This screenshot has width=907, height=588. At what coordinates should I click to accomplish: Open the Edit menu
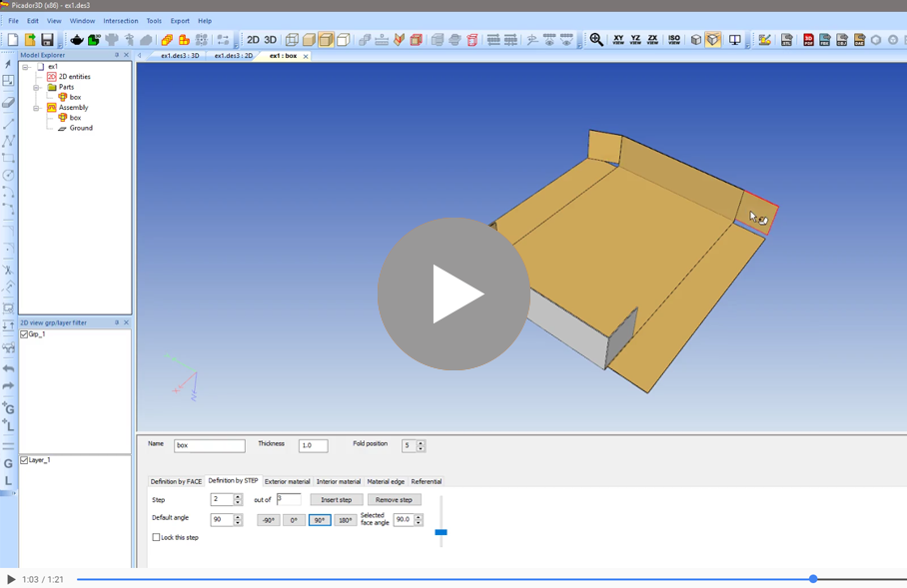33,21
